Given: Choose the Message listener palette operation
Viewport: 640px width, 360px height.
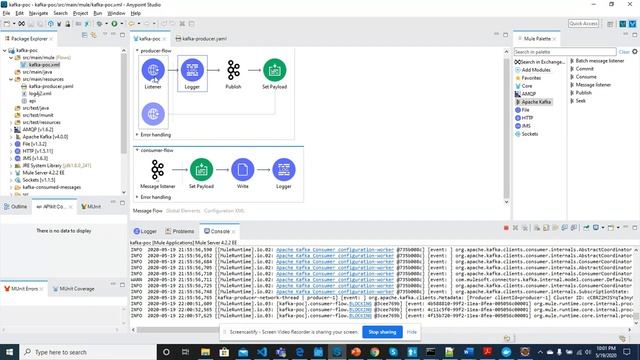Looking at the screenshot, I should click(x=591, y=85).
